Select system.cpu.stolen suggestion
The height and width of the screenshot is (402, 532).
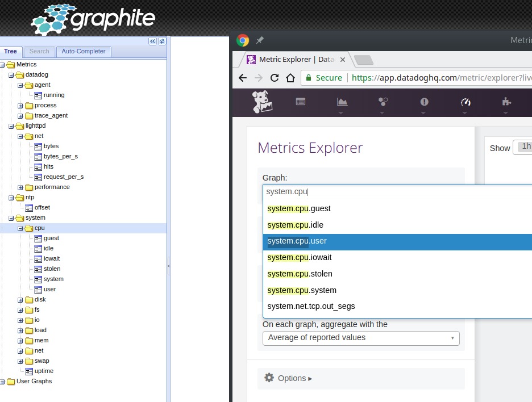397,274
